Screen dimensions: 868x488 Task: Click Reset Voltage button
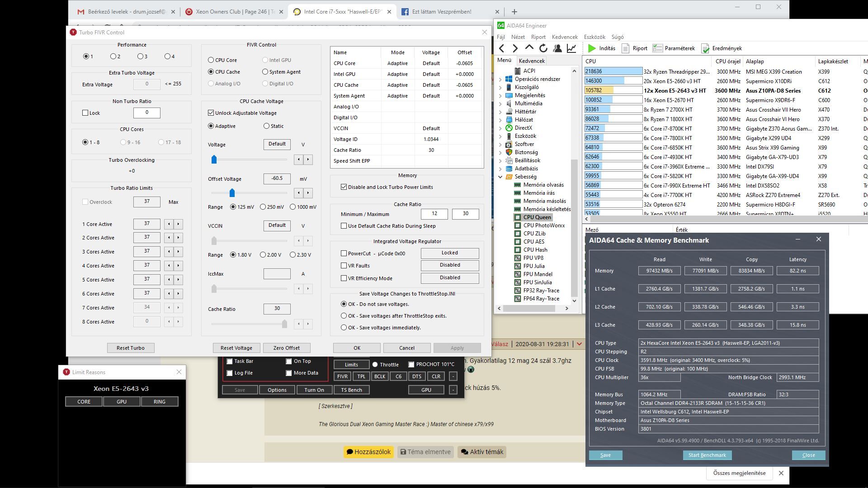pyautogui.click(x=236, y=348)
